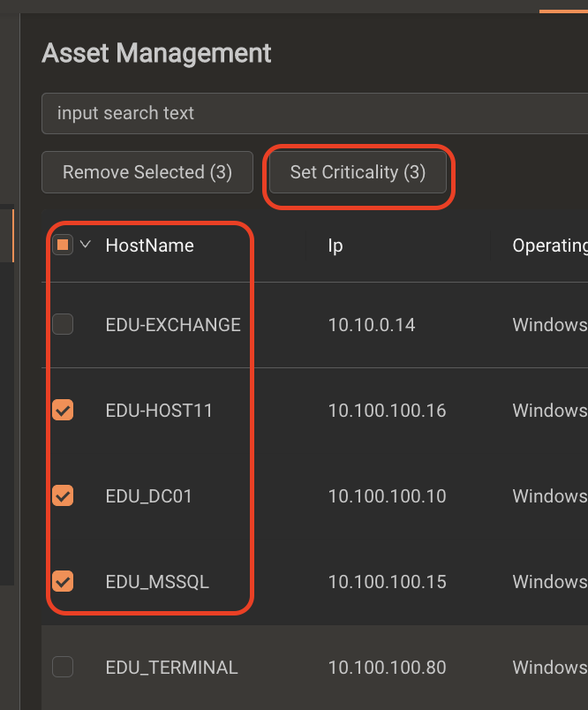Click the Set Criticality (3) button

358,172
